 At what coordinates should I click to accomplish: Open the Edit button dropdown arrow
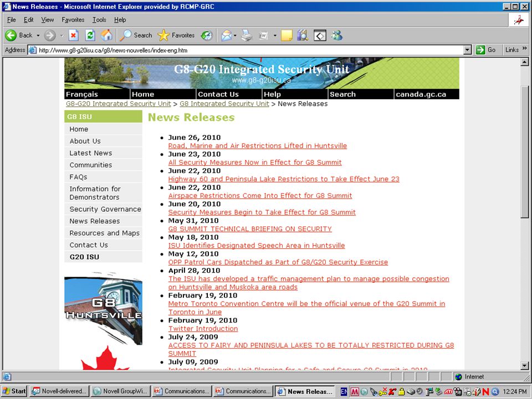tap(275, 35)
